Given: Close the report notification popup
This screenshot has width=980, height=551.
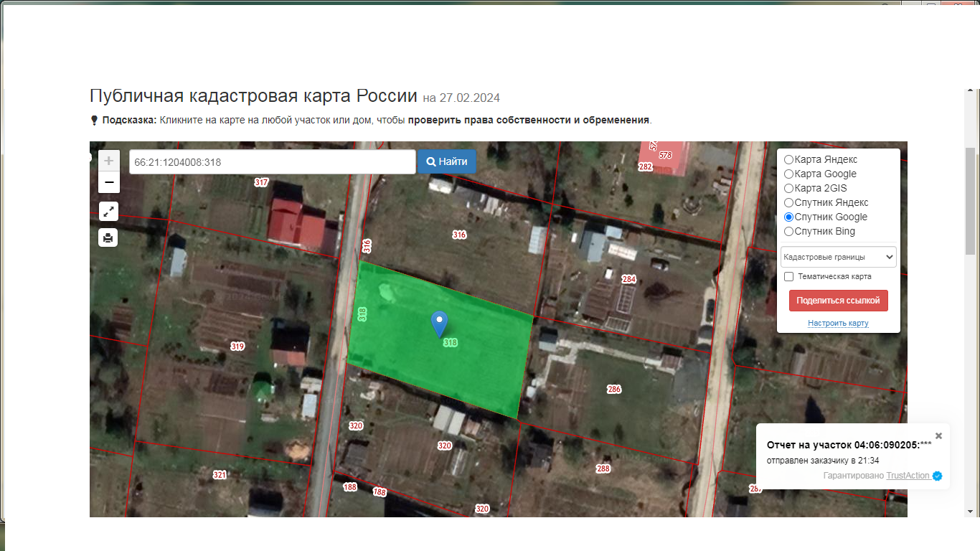Looking at the screenshot, I should pos(938,435).
